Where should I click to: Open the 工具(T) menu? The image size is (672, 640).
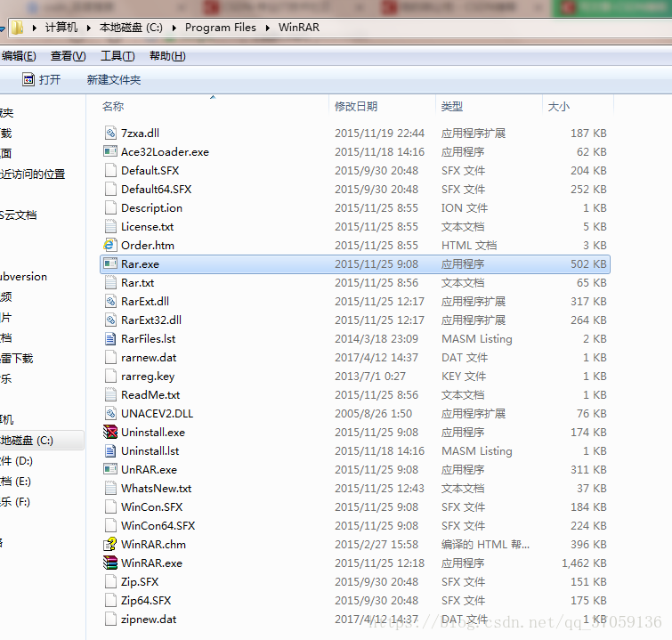tap(117, 56)
